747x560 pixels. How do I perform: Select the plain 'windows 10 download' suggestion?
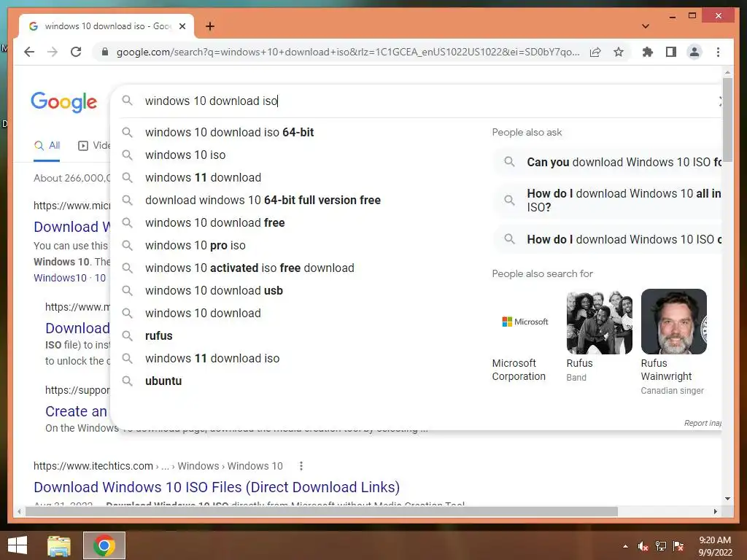click(203, 314)
